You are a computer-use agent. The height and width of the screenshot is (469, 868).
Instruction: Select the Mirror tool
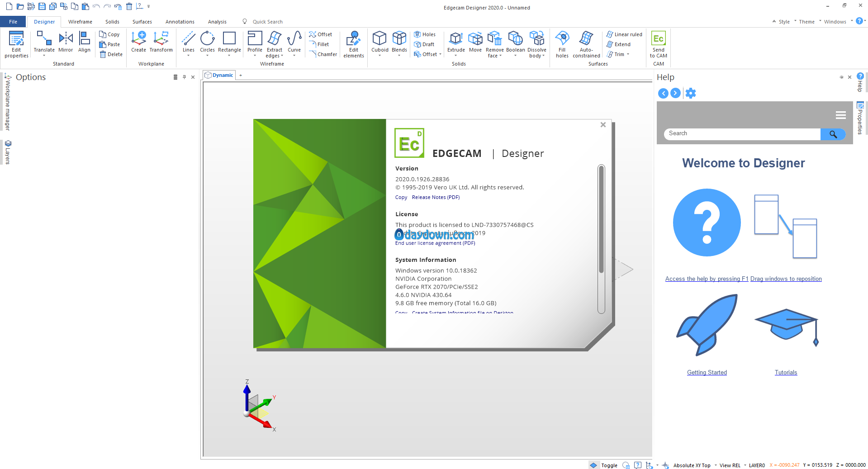pyautogui.click(x=66, y=42)
